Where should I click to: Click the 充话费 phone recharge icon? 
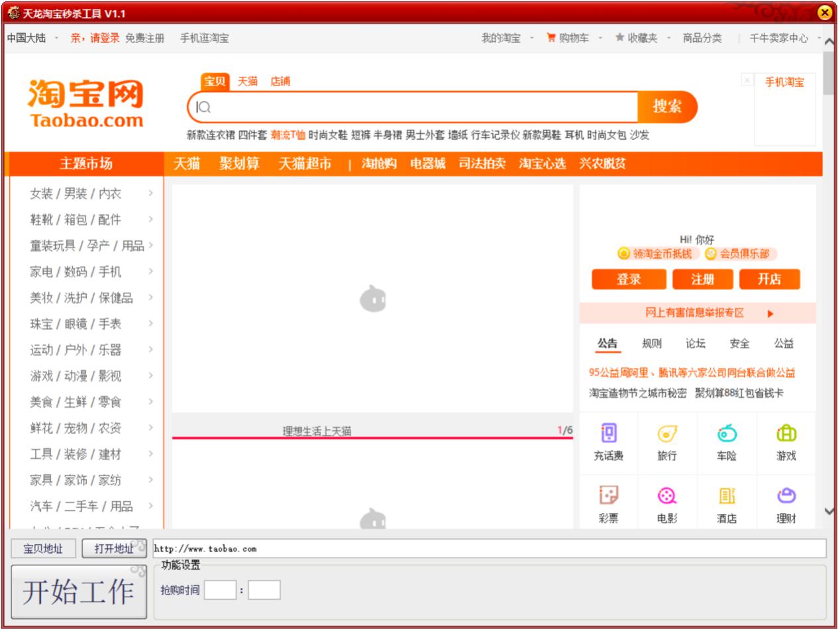pyautogui.click(x=608, y=434)
